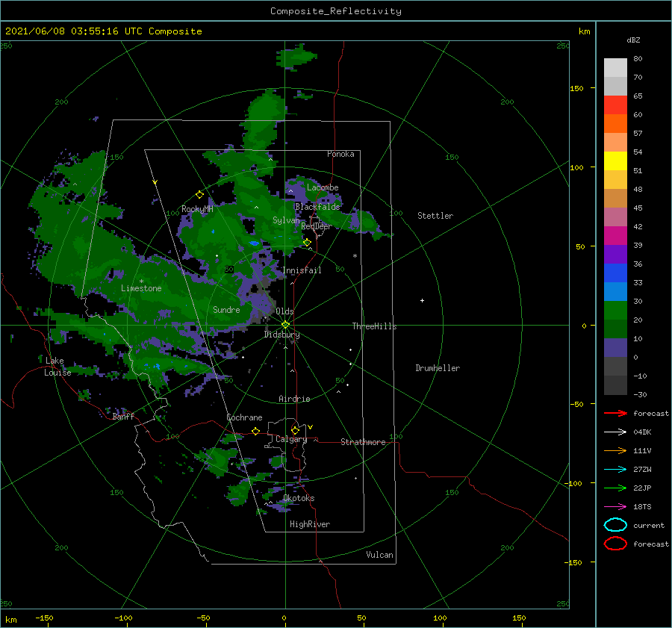Click the Olds label
This screenshot has height=628, width=672.
284,311
